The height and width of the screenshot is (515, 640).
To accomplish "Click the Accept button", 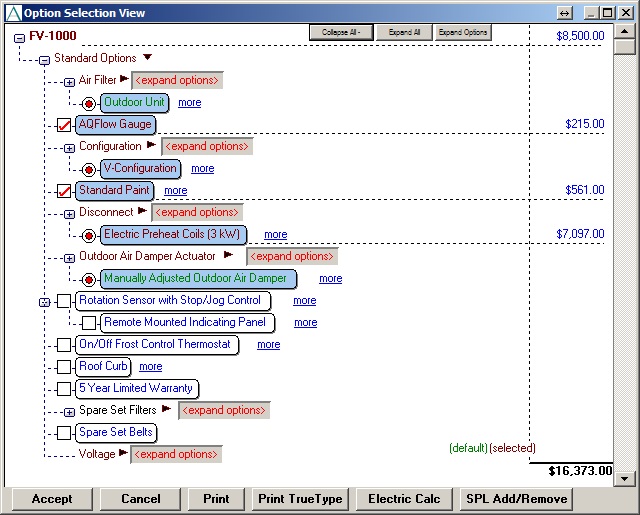I will pyautogui.click(x=52, y=499).
